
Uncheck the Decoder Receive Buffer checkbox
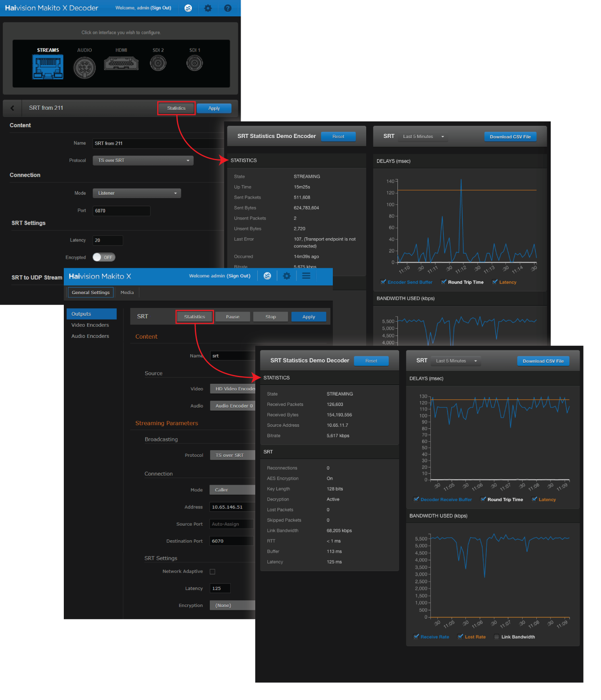pyautogui.click(x=416, y=499)
